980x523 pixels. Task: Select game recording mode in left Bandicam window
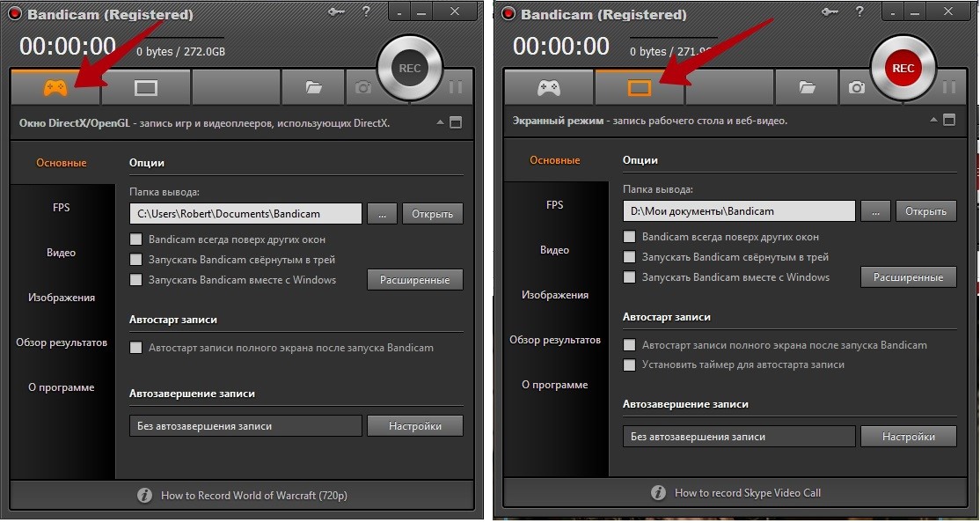point(55,87)
